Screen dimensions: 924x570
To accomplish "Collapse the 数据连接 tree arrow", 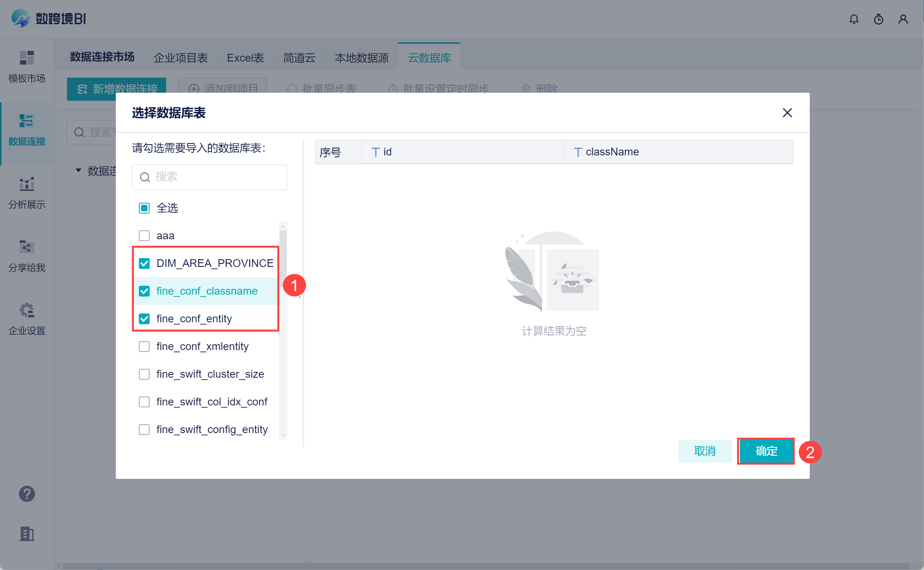I will tap(78, 170).
